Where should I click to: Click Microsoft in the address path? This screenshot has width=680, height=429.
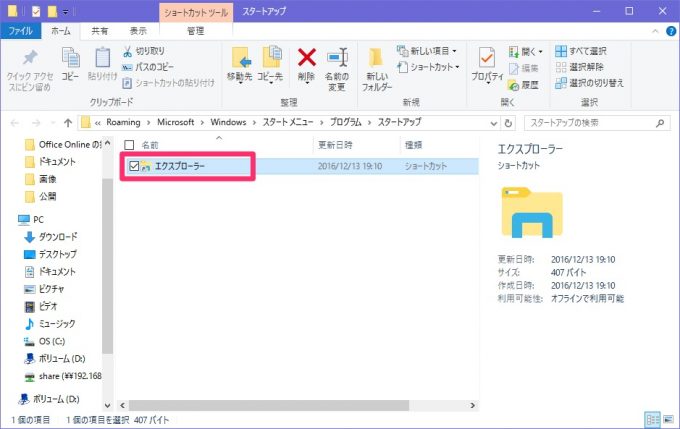point(176,122)
